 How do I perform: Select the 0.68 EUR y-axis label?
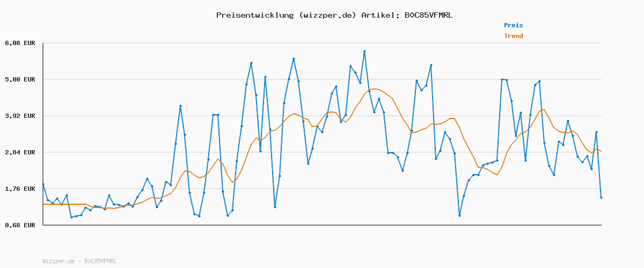(x=20, y=225)
